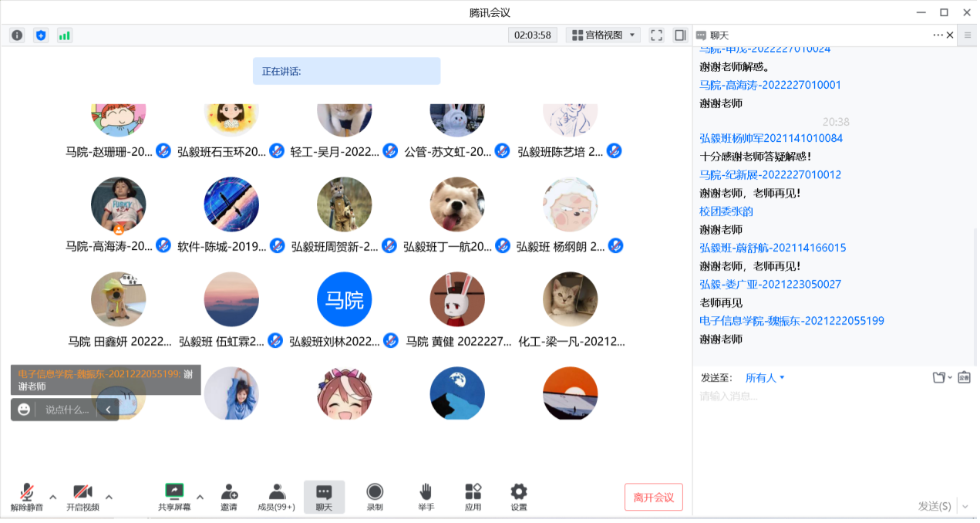Image resolution: width=980 pixels, height=523 pixels.
Task: Expand the 宫格视图 view dropdown
Action: tap(603, 35)
